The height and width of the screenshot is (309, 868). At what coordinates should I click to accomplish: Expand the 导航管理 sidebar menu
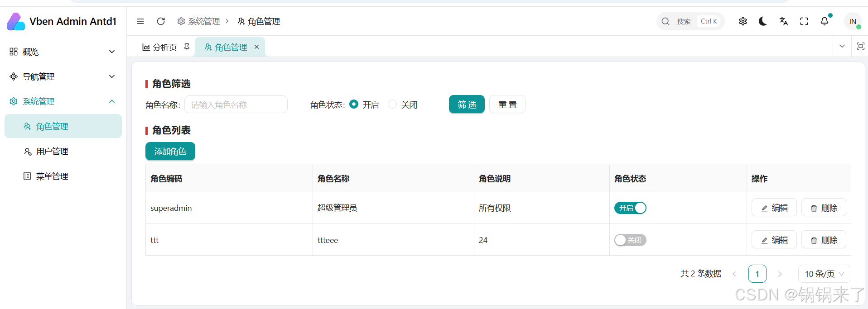[x=63, y=76]
